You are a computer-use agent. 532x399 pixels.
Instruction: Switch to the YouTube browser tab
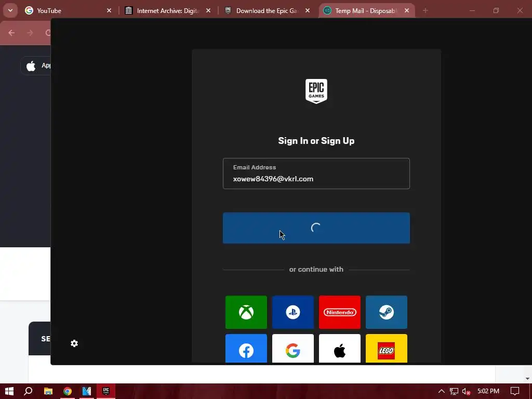point(68,10)
